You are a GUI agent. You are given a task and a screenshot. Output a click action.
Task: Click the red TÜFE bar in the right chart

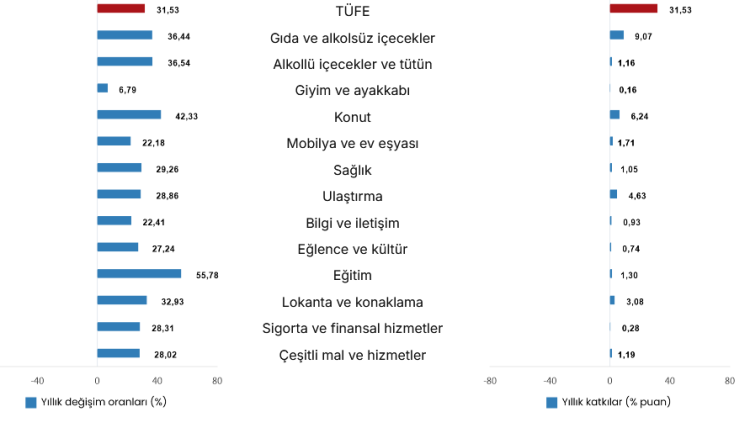(x=633, y=9)
